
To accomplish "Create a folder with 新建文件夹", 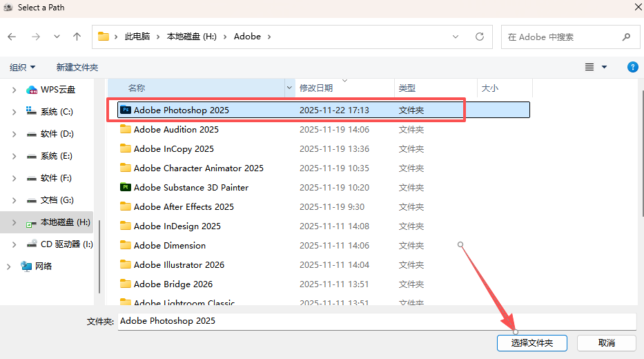I will point(77,68).
